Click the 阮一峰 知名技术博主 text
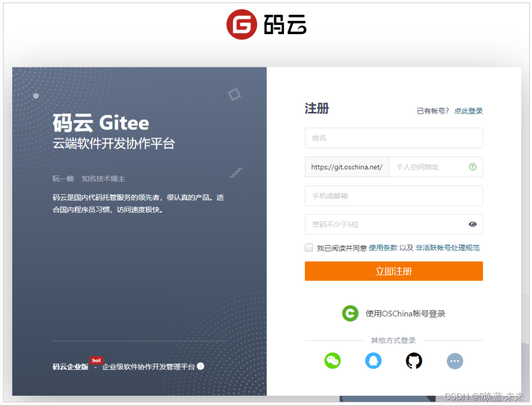 click(x=88, y=179)
